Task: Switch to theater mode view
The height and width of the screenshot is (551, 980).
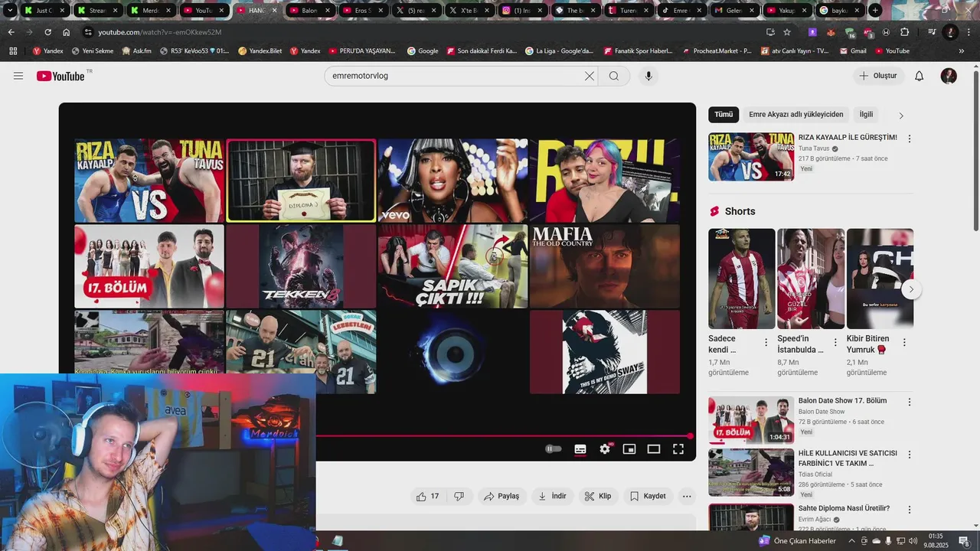Action: (x=654, y=449)
